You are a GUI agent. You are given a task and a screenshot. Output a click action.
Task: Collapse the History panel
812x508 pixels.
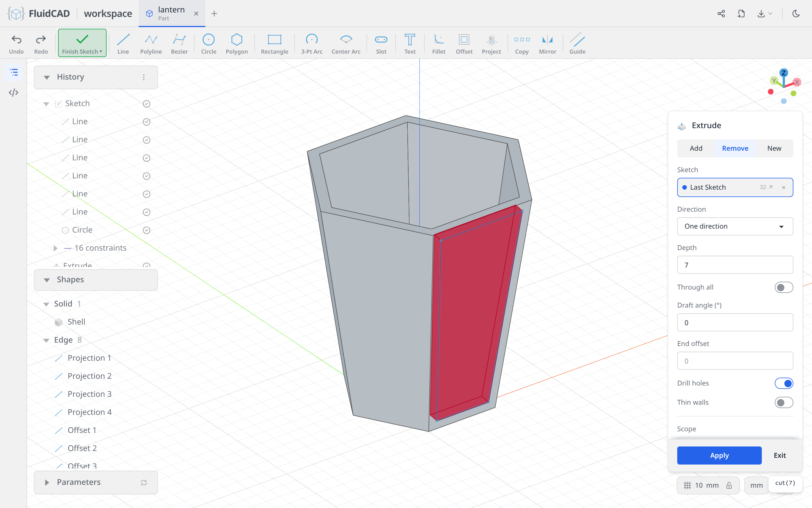pos(47,77)
